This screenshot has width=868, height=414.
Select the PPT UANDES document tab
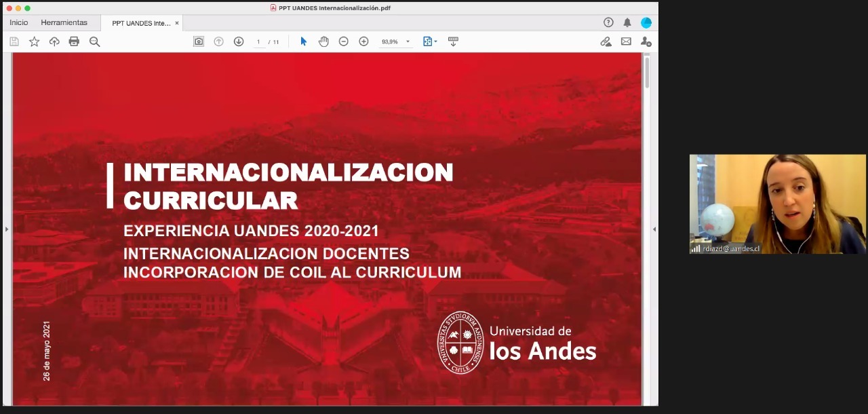pos(141,23)
